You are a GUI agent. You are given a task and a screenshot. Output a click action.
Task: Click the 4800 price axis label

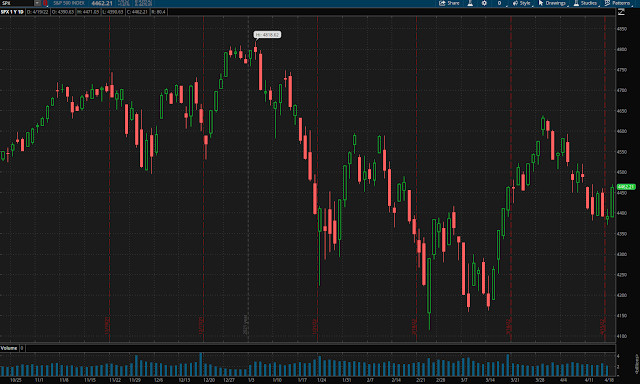(x=622, y=49)
